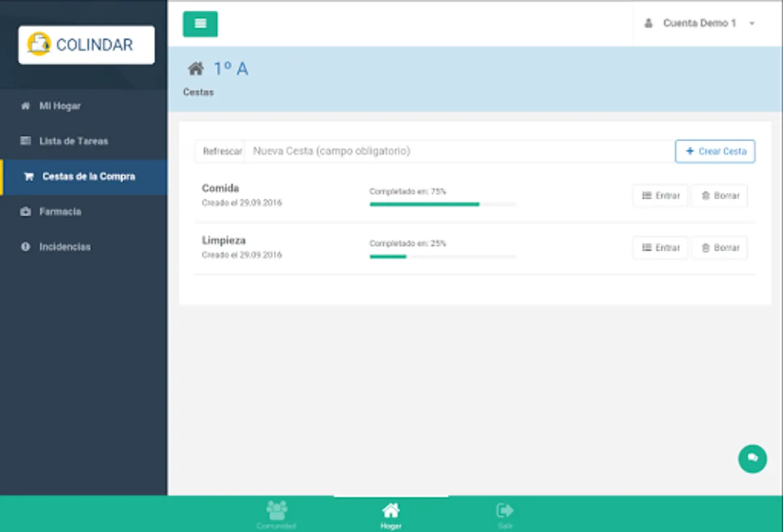Click the 1º A heading
The height and width of the screenshot is (532, 783).
click(231, 69)
